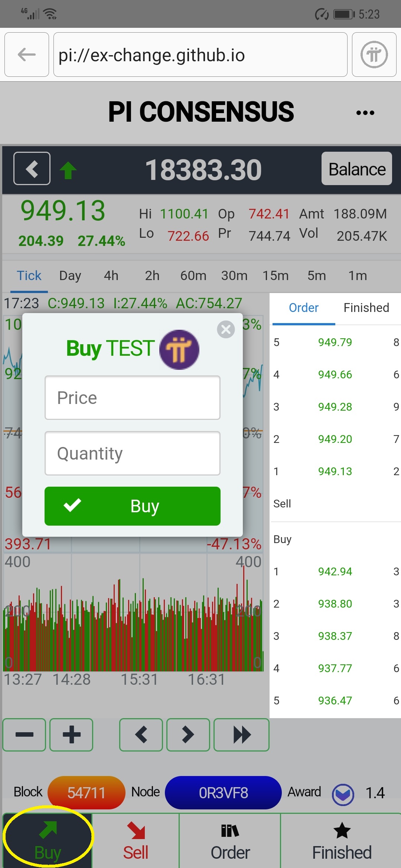The width and height of the screenshot is (401, 868).
Task: Focus the Quantity input field
Action: [133, 453]
